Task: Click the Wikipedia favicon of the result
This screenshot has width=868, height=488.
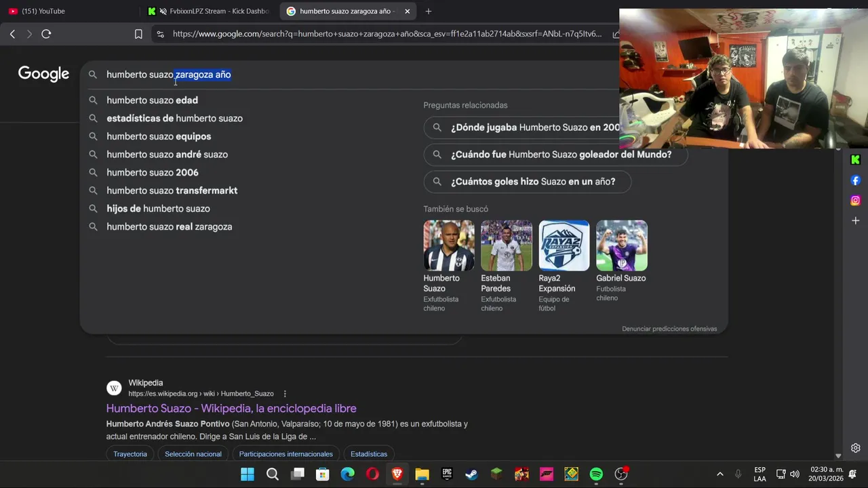Action: 114,388
